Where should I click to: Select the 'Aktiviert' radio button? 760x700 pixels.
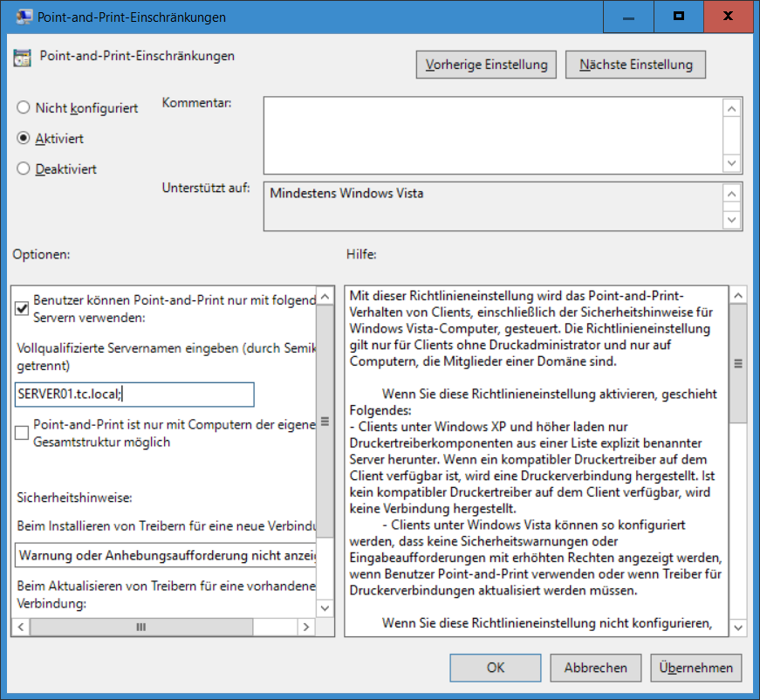pos(24,139)
